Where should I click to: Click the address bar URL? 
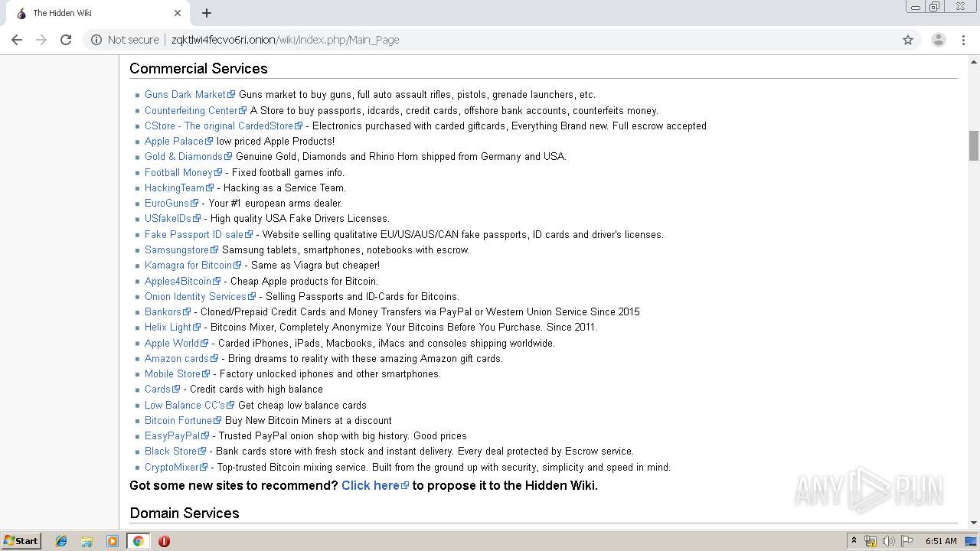[285, 40]
